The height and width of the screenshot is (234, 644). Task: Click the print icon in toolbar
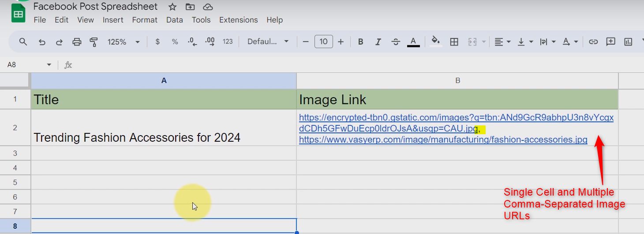(77, 42)
